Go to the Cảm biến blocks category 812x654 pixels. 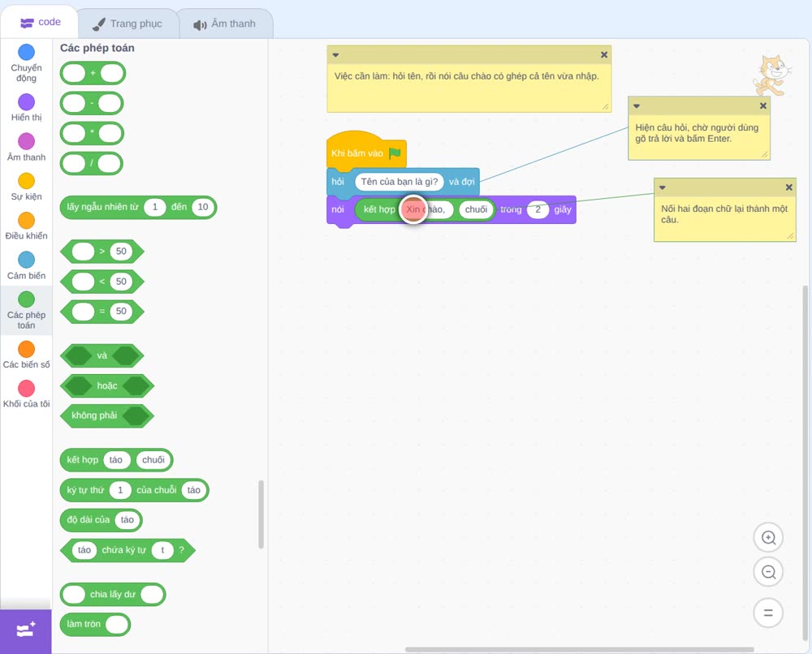tap(26, 265)
